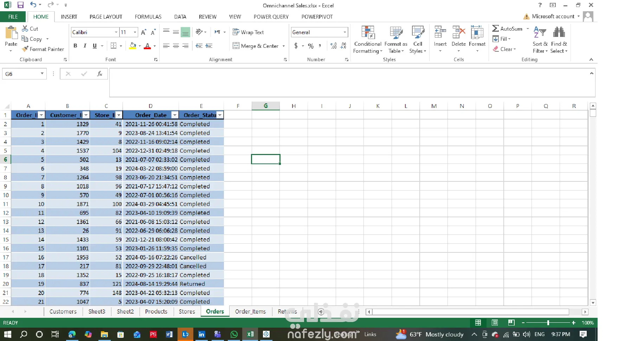Open the Order_Date column filter dropdown
This screenshot has width=644, height=341.
point(175,115)
